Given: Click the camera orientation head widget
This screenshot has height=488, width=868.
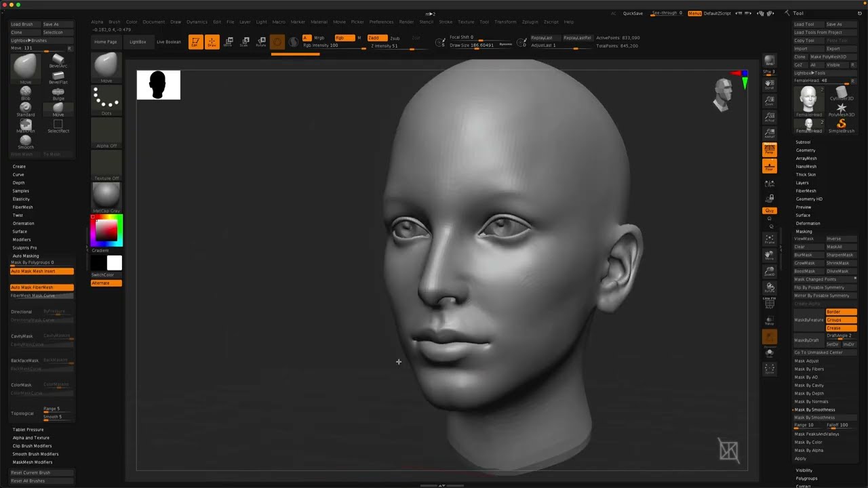Looking at the screenshot, I should pos(723,94).
